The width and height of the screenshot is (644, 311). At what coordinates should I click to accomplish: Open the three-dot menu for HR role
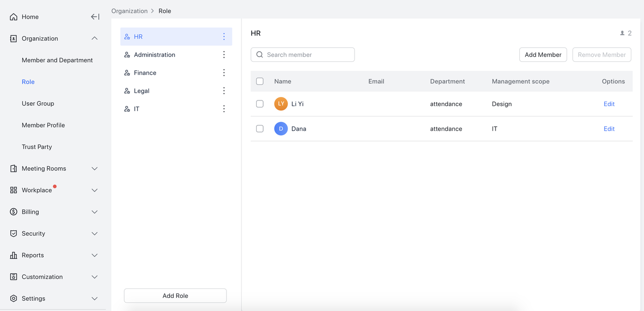click(224, 37)
